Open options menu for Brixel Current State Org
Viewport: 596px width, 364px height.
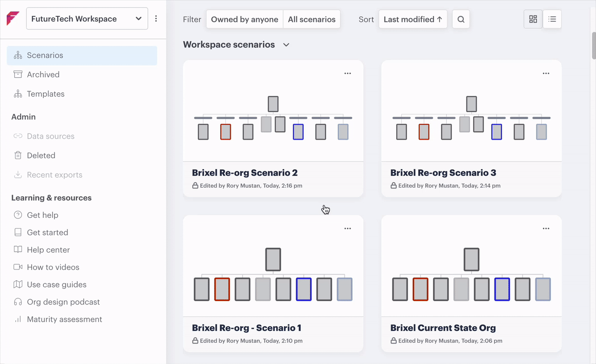click(x=546, y=229)
